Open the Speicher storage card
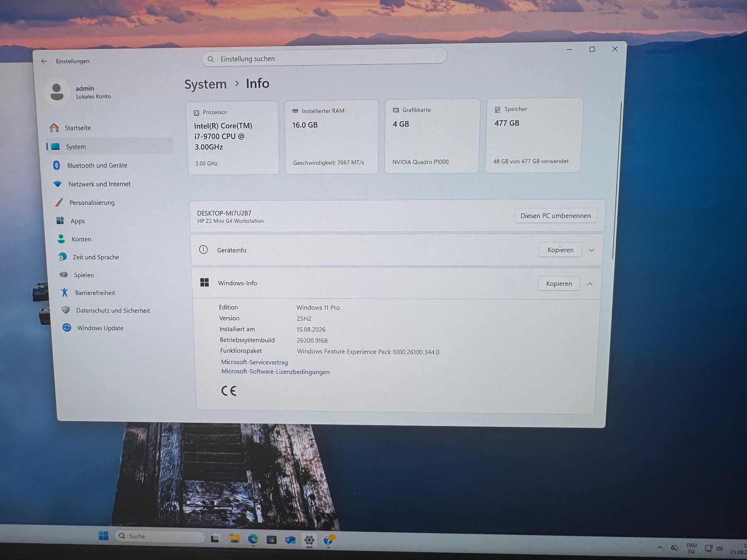 pos(534,135)
